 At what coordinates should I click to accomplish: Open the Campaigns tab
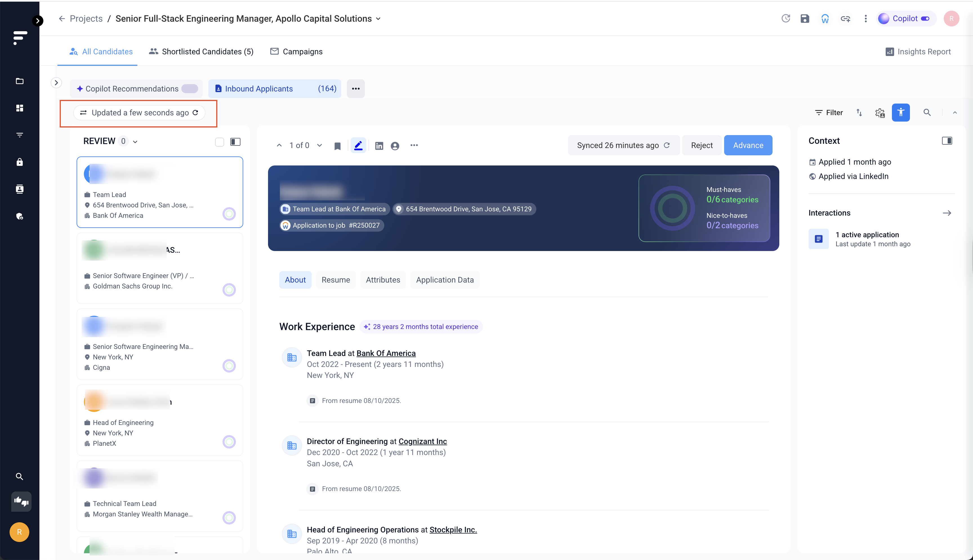[296, 52]
